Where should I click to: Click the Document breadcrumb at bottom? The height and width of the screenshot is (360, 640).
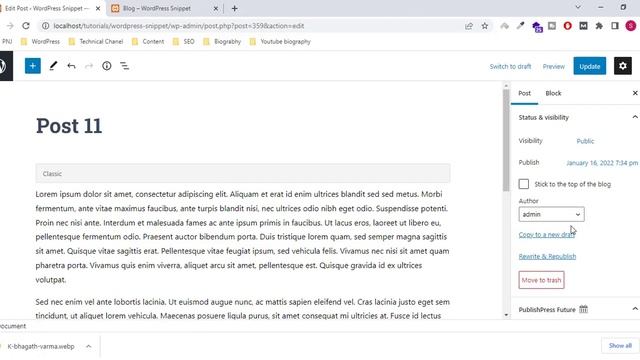click(13, 326)
